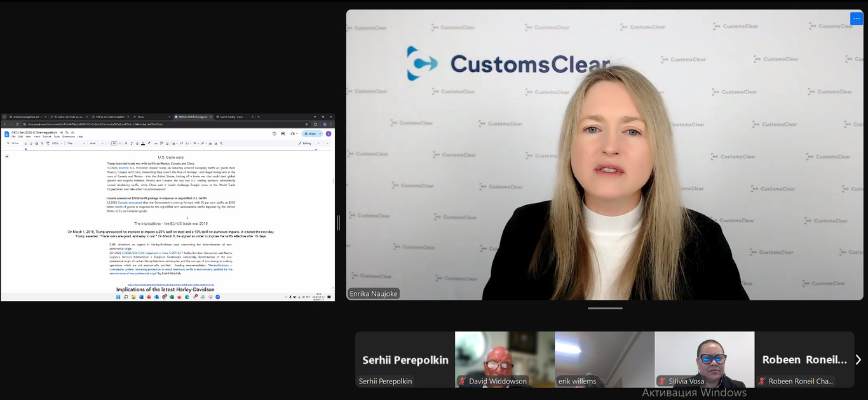Bookmark the page with the star icon
This screenshot has width=868, height=400.
(x=306, y=124)
